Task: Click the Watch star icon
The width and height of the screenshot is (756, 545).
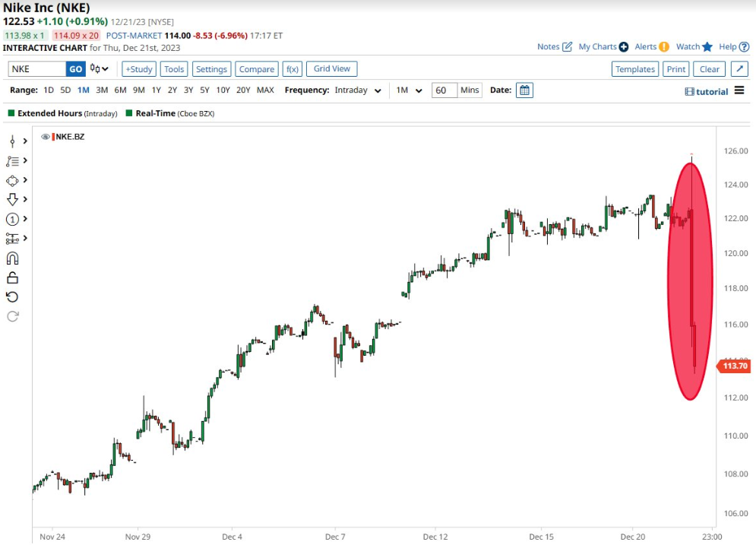Action: (707, 47)
